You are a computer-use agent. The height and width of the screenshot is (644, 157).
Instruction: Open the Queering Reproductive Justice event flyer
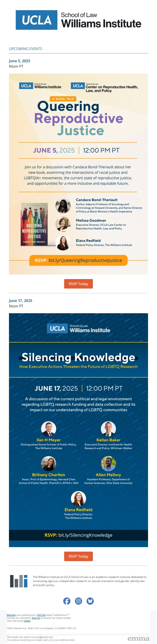(78, 174)
